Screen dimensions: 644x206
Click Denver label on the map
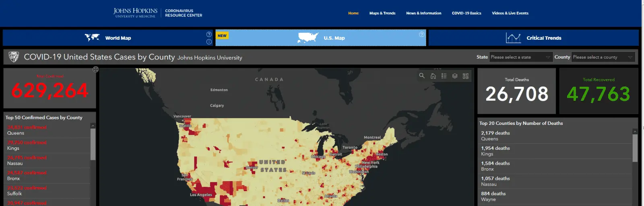[252, 167]
